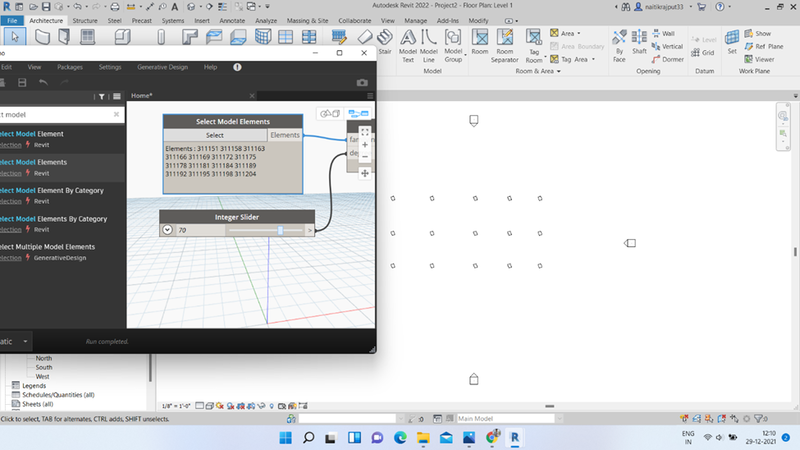Clear the Dynamo library search box

[x=116, y=114]
